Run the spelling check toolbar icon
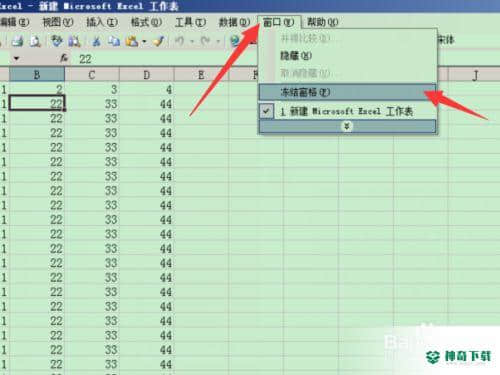 click(x=57, y=41)
